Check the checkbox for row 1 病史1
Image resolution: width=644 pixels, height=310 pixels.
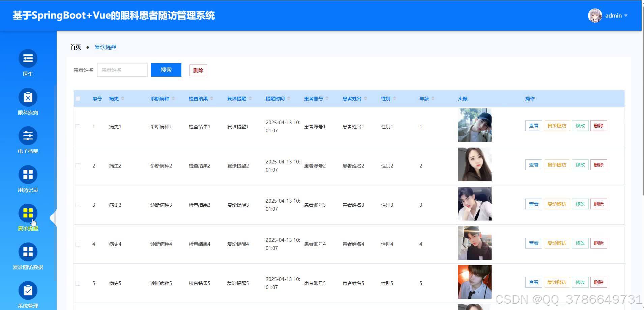(x=78, y=126)
